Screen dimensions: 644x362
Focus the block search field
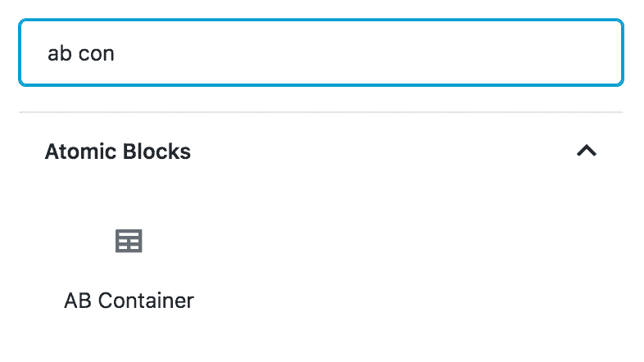[321, 52]
